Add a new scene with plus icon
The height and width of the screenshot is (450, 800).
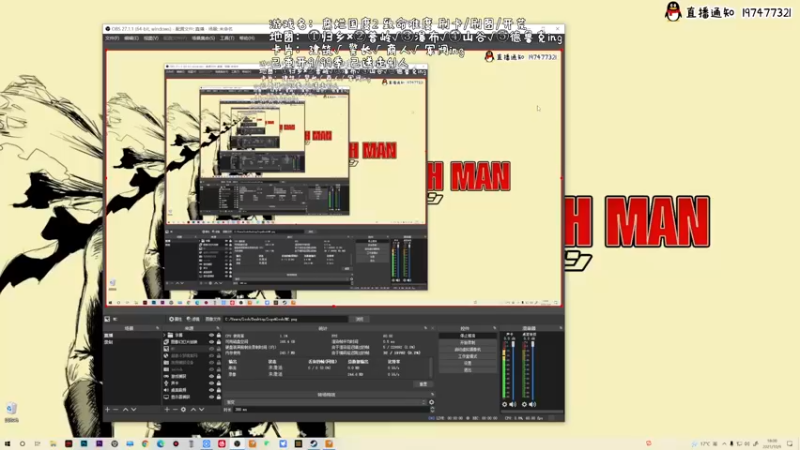point(108,410)
